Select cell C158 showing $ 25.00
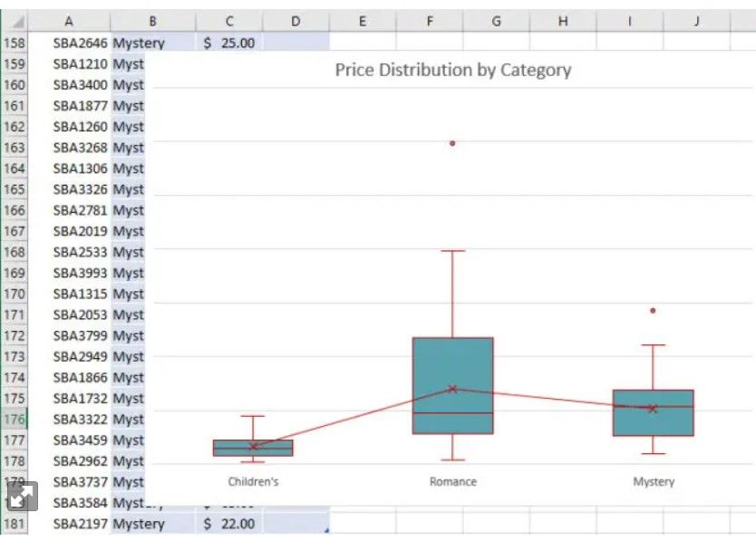The image size is (756, 542). click(229, 41)
